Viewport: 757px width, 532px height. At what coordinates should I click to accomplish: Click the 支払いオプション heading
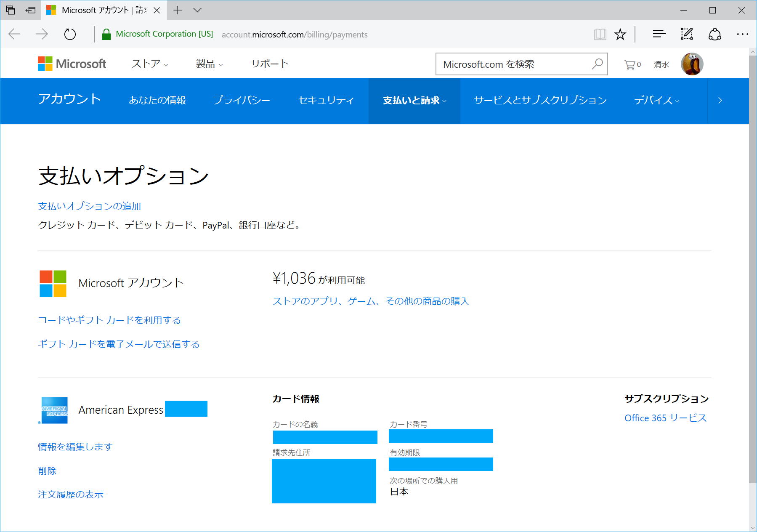click(124, 176)
